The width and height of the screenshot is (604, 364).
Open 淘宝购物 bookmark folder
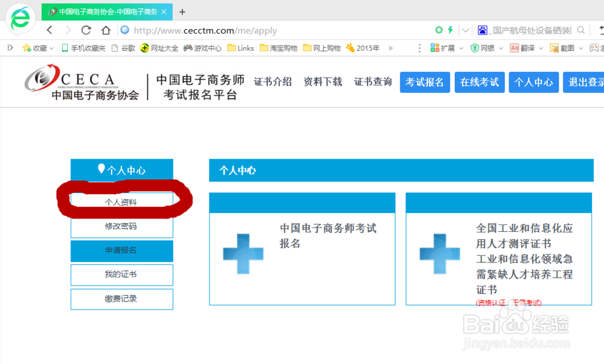(278, 48)
